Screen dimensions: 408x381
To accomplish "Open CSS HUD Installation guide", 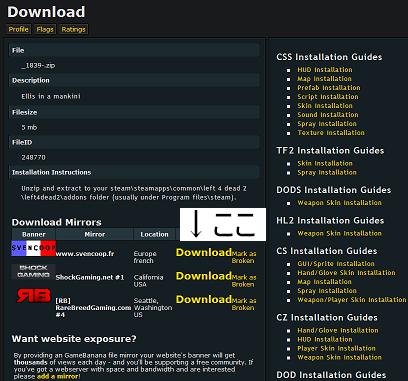I will [x=325, y=70].
